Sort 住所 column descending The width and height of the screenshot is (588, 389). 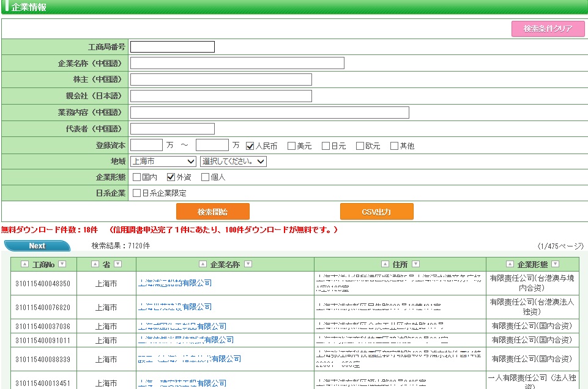pos(415,264)
